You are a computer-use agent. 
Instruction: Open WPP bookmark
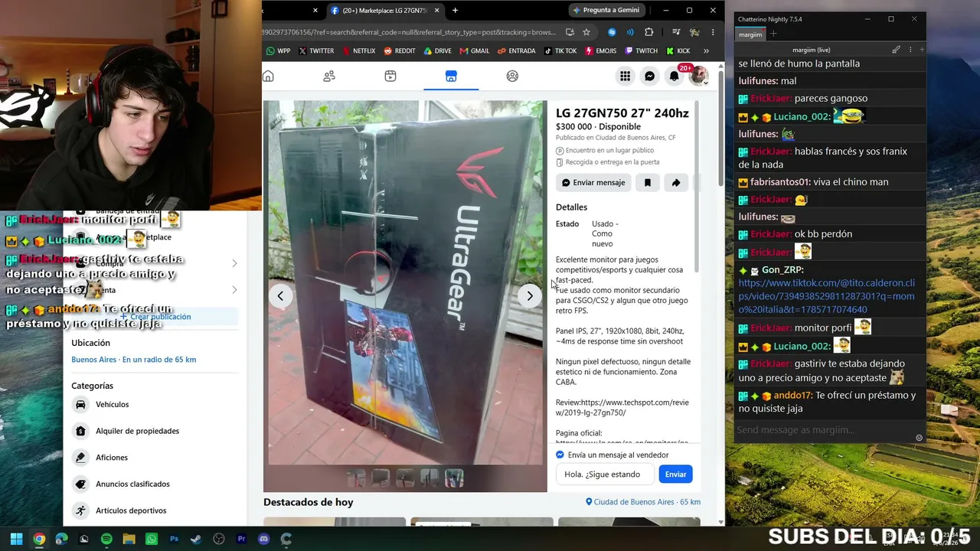tap(278, 51)
